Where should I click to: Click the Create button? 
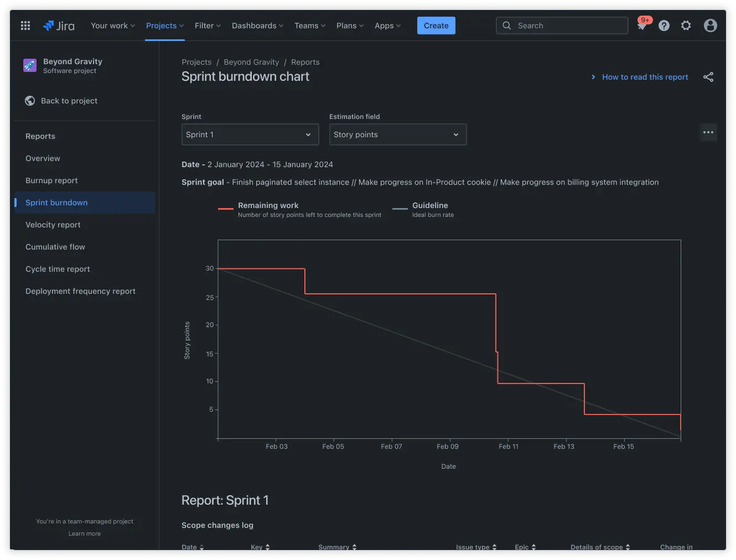436,25
